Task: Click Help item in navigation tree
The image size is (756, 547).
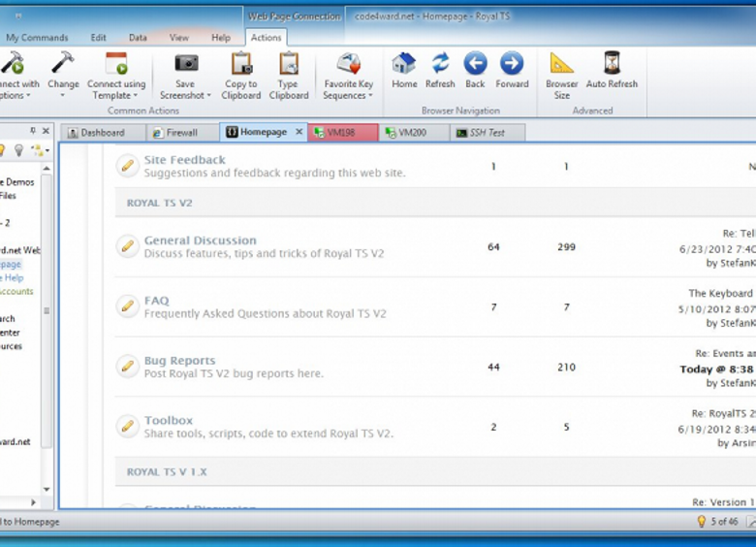Action: [x=12, y=277]
